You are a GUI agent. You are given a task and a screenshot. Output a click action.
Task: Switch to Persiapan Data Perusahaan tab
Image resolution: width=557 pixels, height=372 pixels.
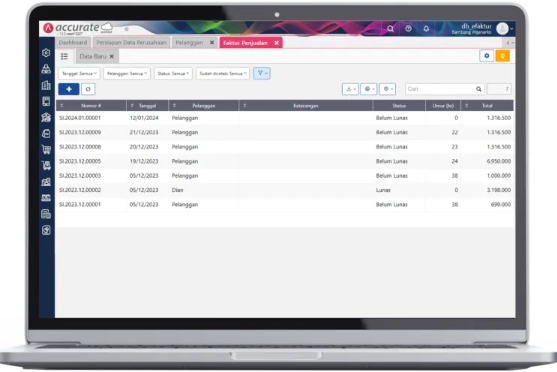[131, 43]
